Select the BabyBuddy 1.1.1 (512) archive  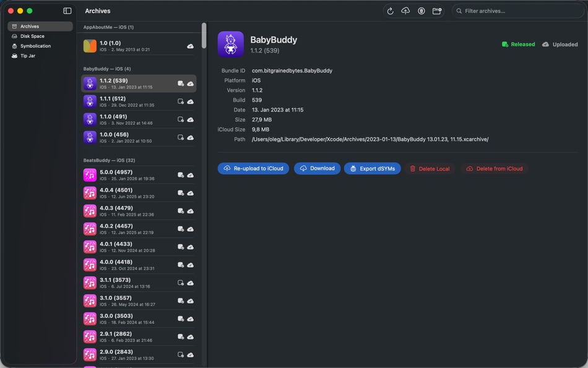[139, 102]
